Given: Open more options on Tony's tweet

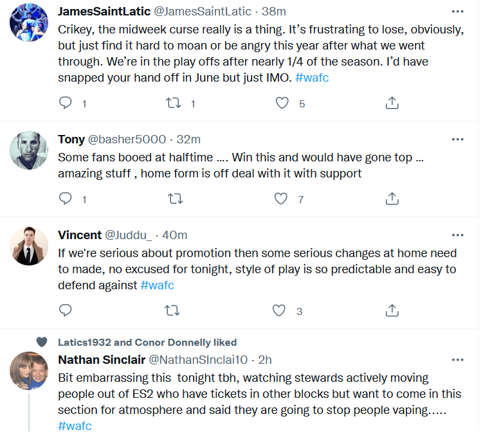Looking at the screenshot, I should coord(457,139).
